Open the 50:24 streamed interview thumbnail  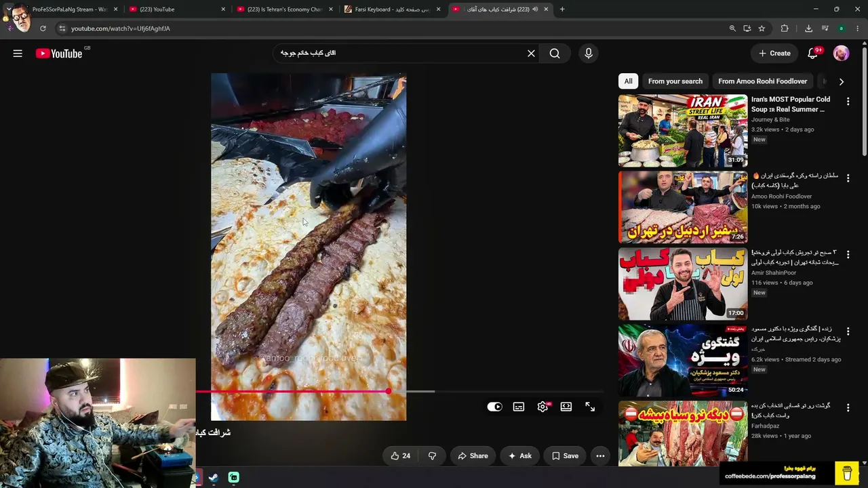pos(683,360)
